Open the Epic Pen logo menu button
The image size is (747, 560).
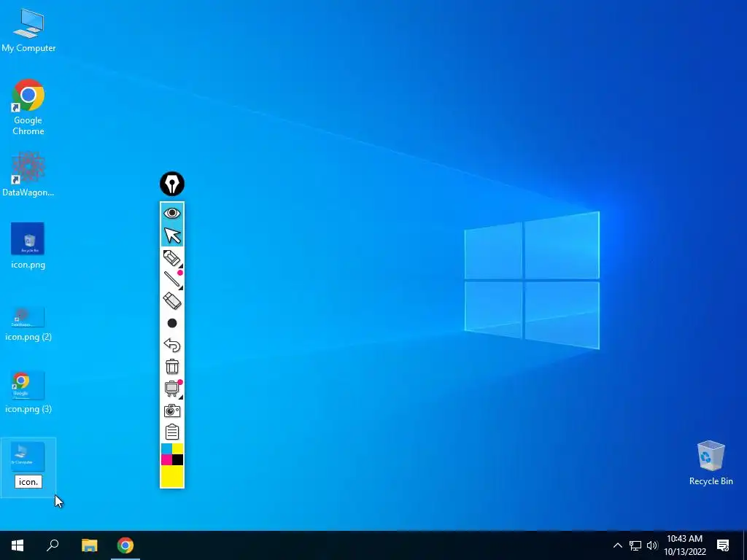tap(172, 184)
